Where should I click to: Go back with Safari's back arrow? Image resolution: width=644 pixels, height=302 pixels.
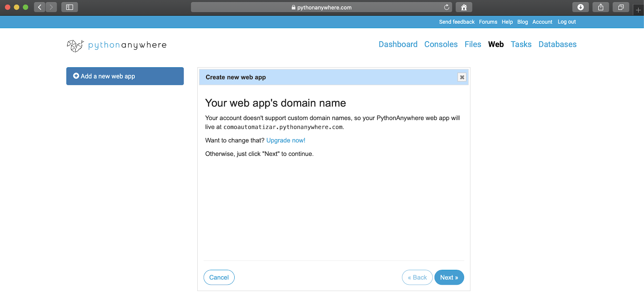(x=39, y=7)
